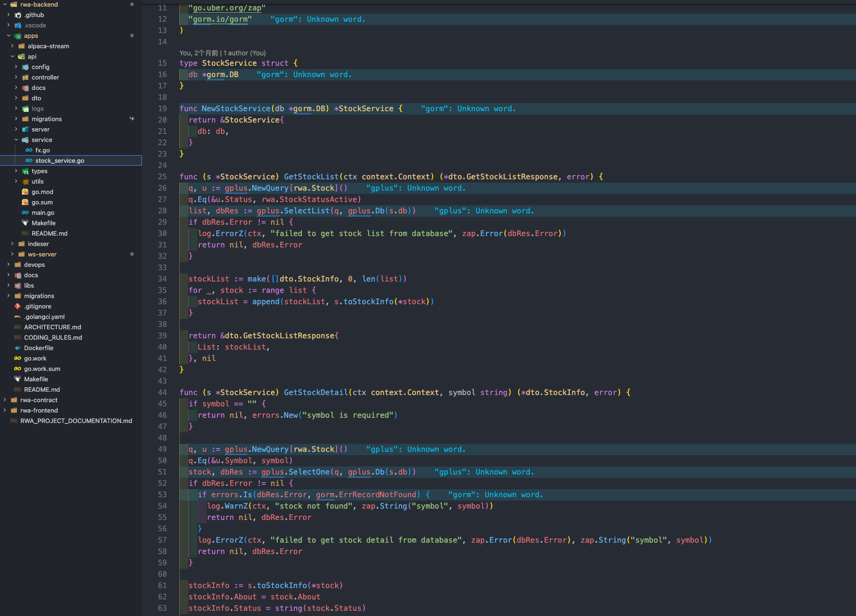Click the gorm.io/gorm import path
856x616 pixels.
[x=220, y=19]
